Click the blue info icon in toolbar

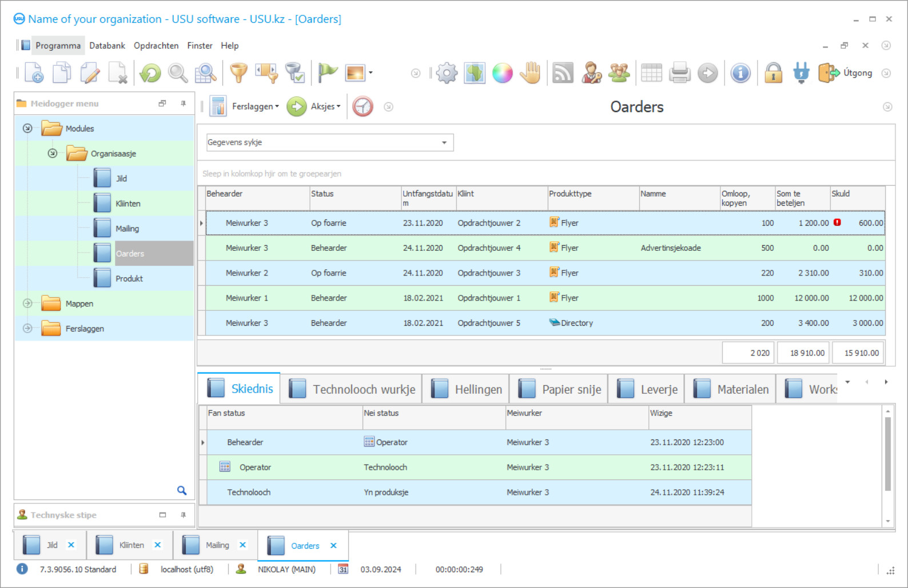pos(740,73)
